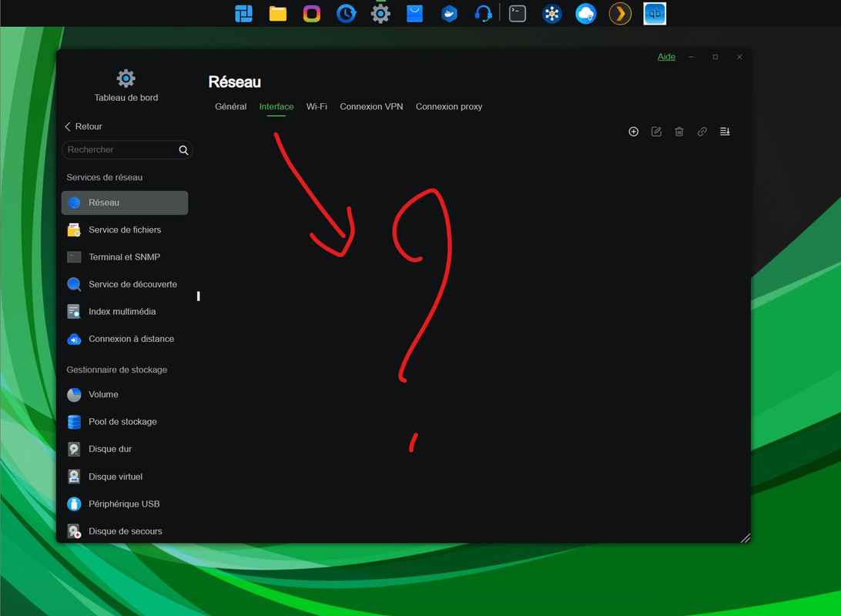Open Pool de stockage
The image size is (841, 616).
coord(125,422)
